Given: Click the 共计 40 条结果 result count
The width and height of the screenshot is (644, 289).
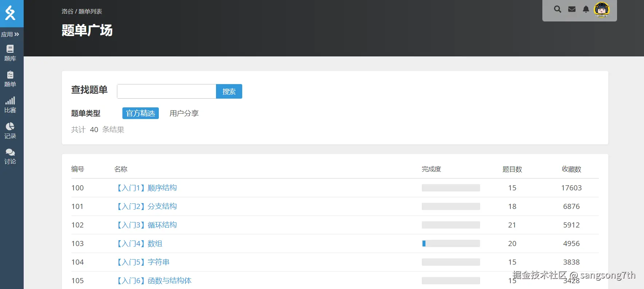Looking at the screenshot, I should [98, 130].
